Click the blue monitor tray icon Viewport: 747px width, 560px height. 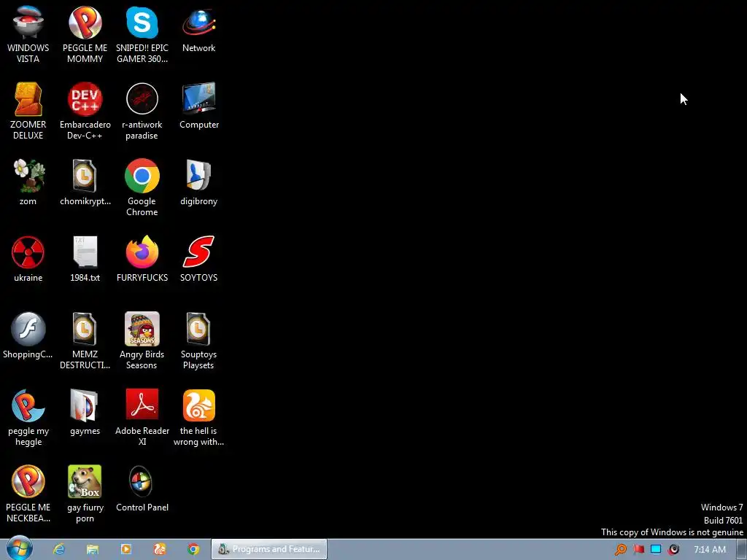coord(656,550)
